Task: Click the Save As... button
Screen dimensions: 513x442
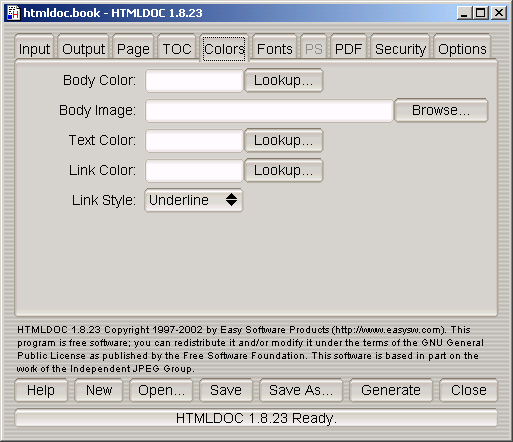Action: (301, 390)
